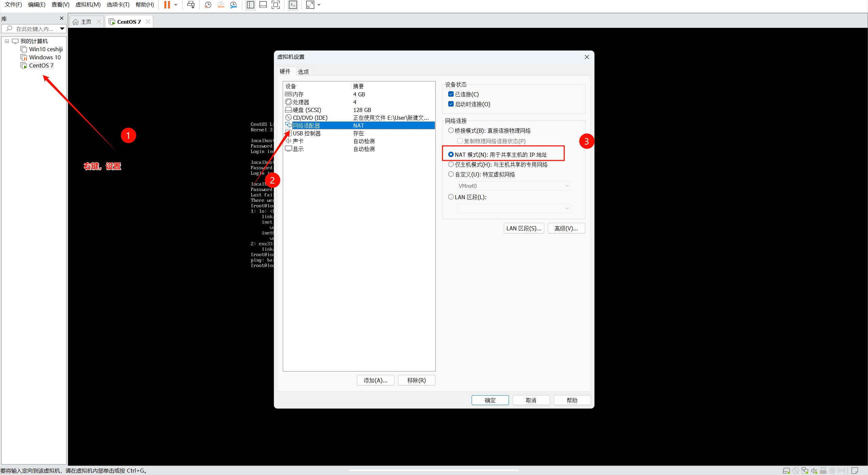The width and height of the screenshot is (868, 475).
Task: Click the stretch guest display icon
Action: click(x=310, y=5)
